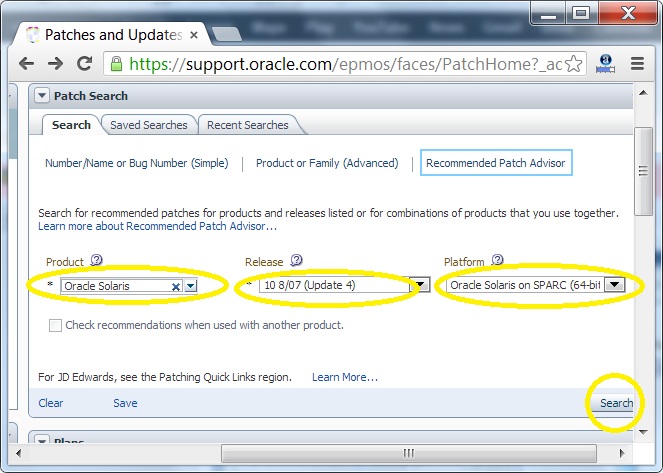Close the Patches and Updates tab

coord(194,35)
